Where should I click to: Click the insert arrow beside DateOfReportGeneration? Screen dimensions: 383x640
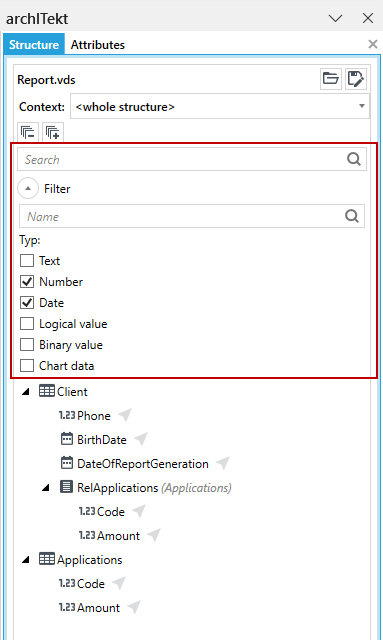(x=223, y=464)
